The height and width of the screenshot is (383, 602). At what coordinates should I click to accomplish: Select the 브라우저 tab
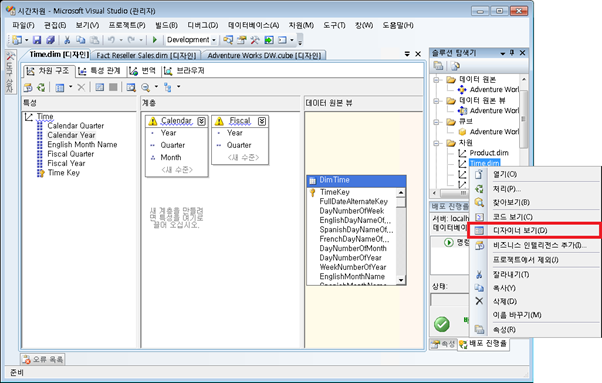pos(184,71)
